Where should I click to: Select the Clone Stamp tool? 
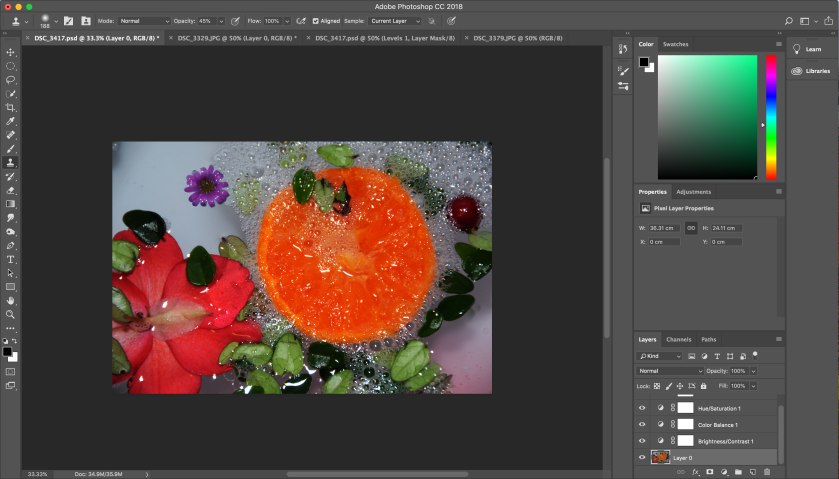coord(11,162)
